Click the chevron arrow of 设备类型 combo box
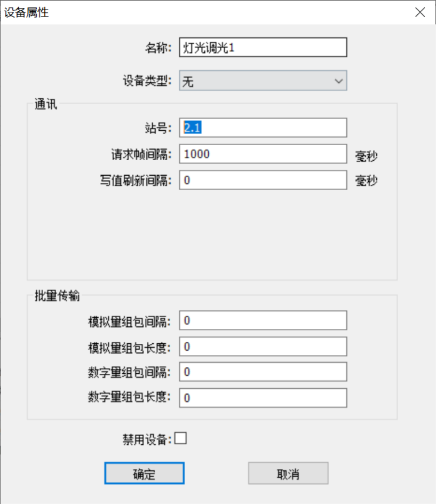The width and height of the screenshot is (436, 504). click(338, 81)
